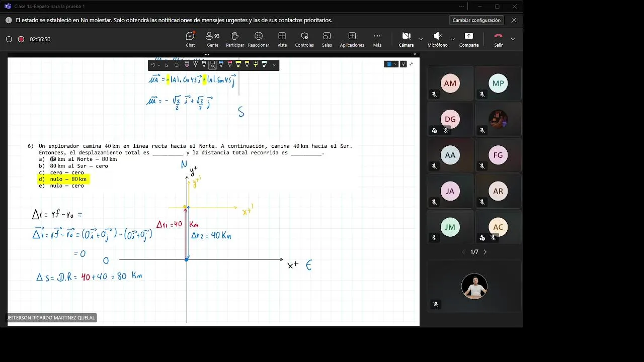Expand the Salir options chevron
Image resolution: width=644 pixels, height=362 pixels.
coord(513,39)
